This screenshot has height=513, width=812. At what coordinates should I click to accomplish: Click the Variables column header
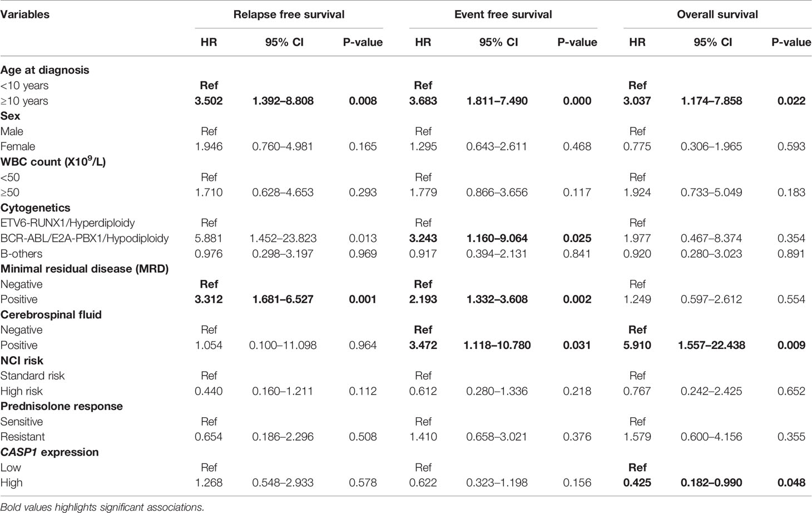click(25, 15)
